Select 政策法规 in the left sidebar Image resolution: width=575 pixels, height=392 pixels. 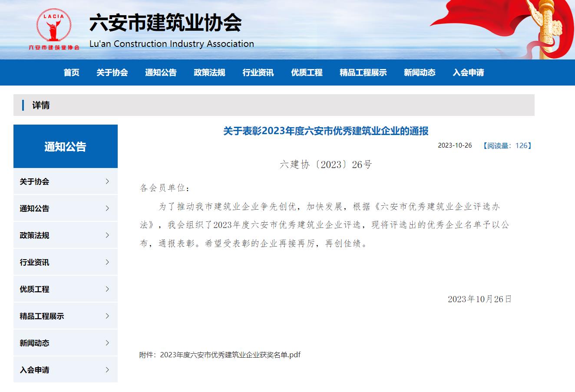coord(66,235)
